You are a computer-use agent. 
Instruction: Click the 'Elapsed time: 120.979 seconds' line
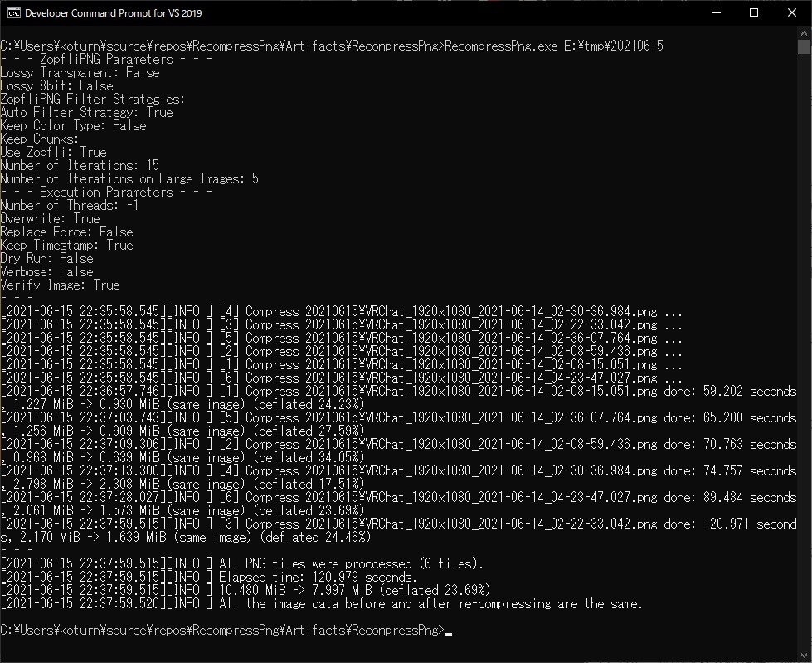coord(318,577)
